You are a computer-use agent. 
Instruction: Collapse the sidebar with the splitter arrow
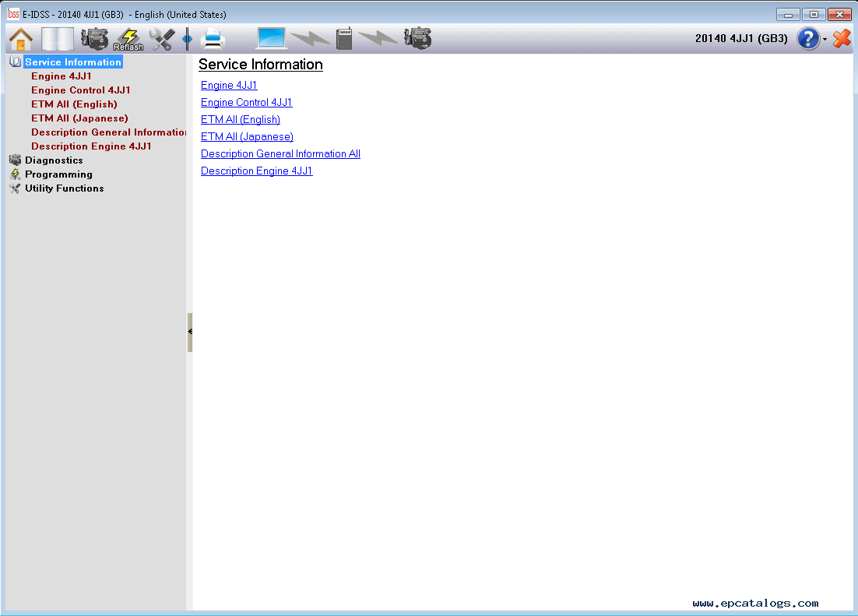(x=190, y=332)
